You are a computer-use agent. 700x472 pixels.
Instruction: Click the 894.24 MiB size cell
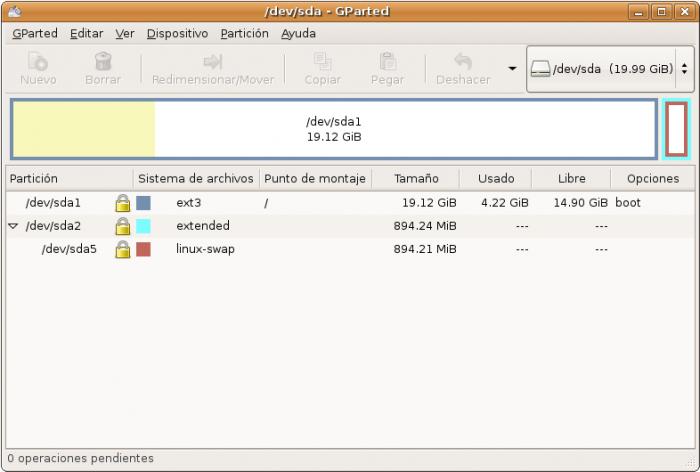click(425, 226)
